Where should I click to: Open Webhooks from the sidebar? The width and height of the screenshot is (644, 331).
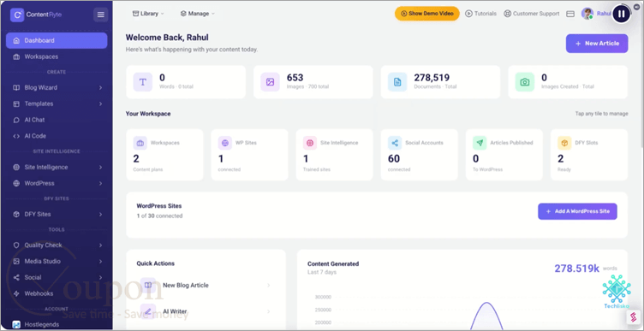57,293
